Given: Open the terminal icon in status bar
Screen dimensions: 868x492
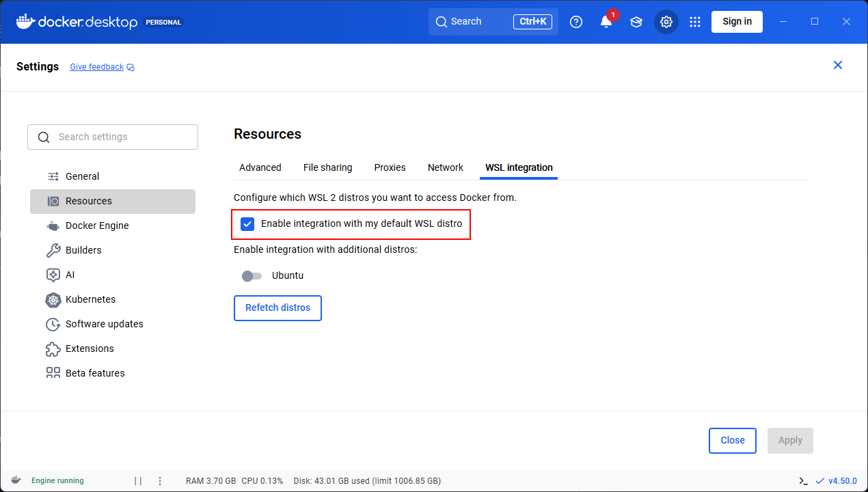Looking at the screenshot, I should pos(803,480).
